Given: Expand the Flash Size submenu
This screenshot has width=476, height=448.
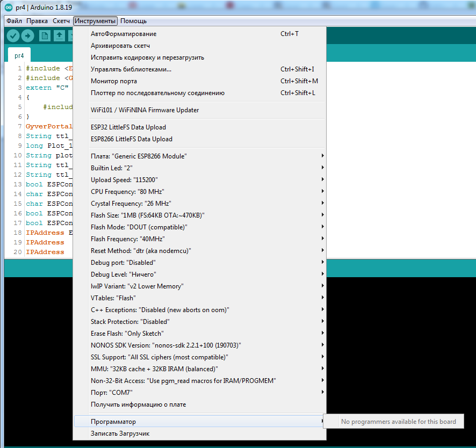Looking at the screenshot, I should [x=199, y=215].
